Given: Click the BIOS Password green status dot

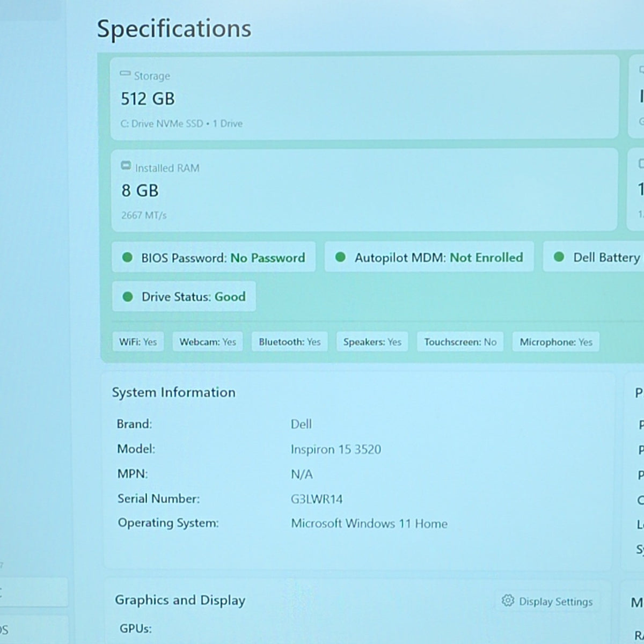Looking at the screenshot, I should click(127, 258).
